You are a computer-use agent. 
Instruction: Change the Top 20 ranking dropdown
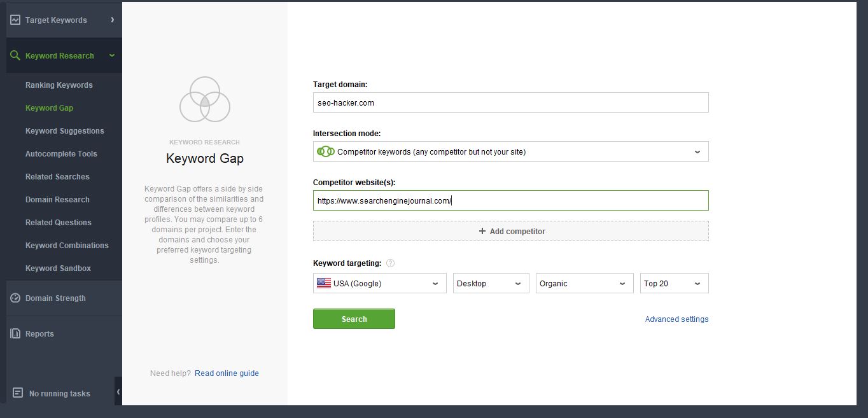(673, 283)
